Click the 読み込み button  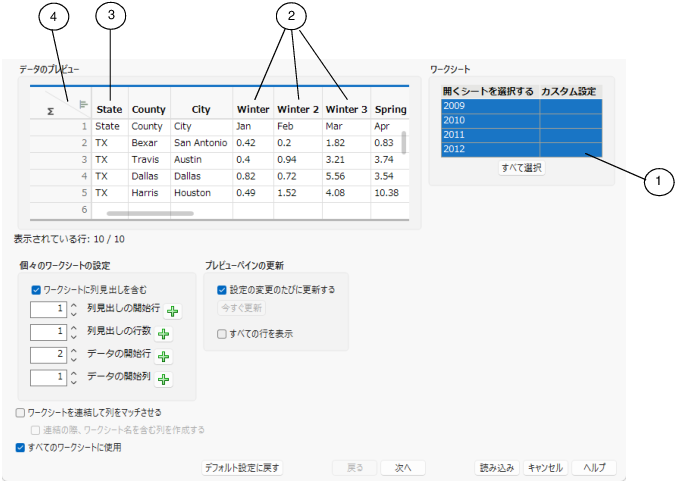tap(497, 468)
